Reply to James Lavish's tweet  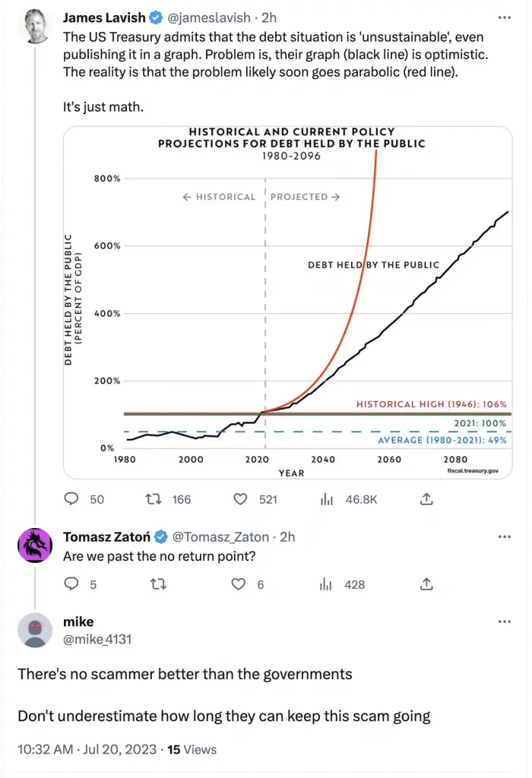(x=71, y=498)
